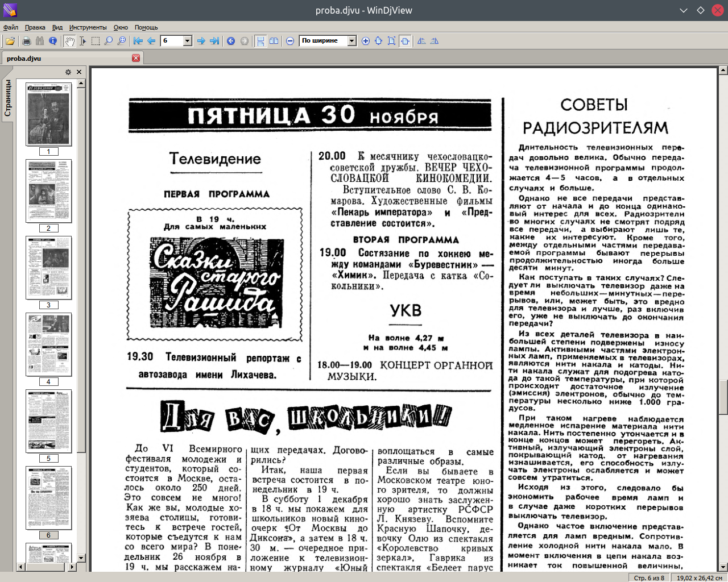Switch to the proba.djvu document tab
This screenshot has width=728, height=582.
click(x=72, y=58)
